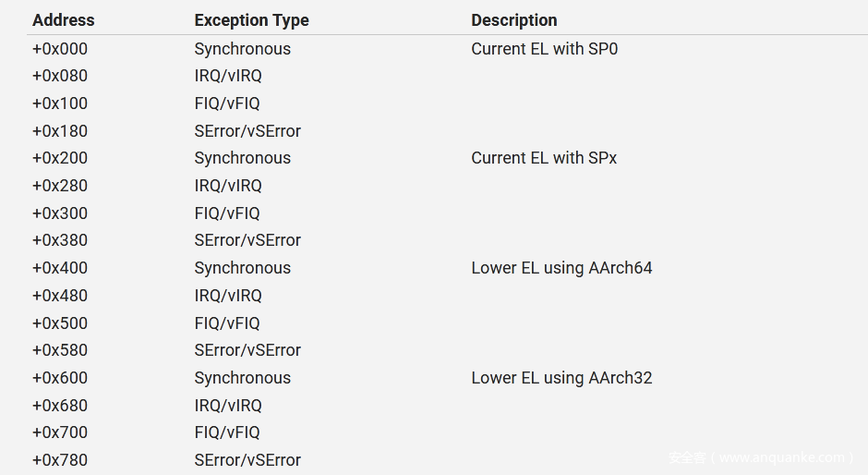Screen dimensions: 868x475
Task: Click the Description column header
Action: [513, 20]
